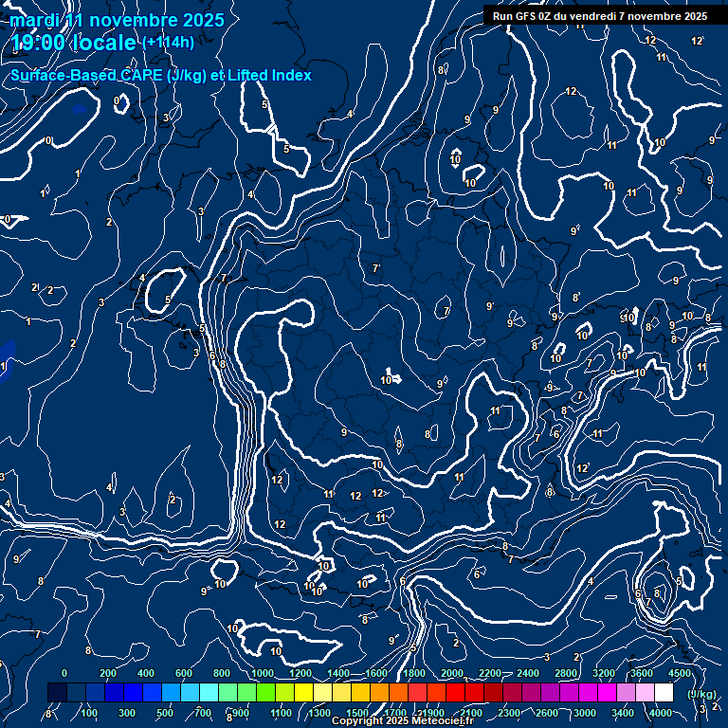
Task: Click the forecast date 'mardi 11 novembre 2025'
Action: [117, 20]
